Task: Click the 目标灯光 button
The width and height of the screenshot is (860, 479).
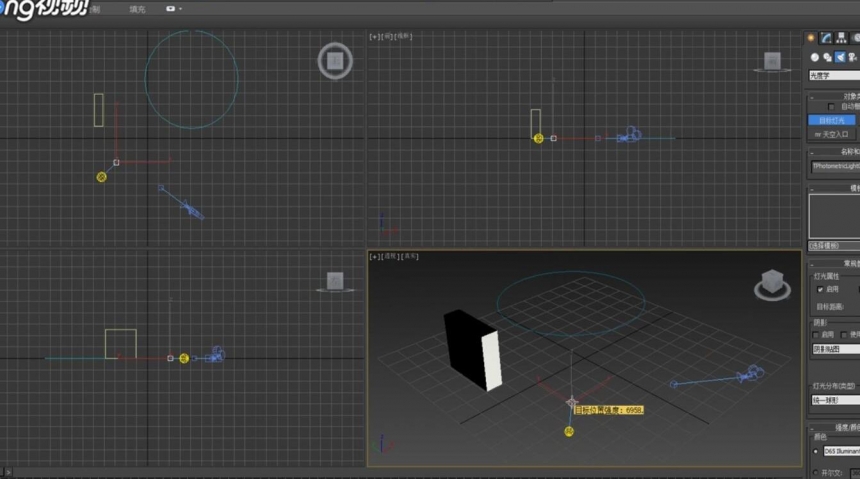Action: click(831, 120)
